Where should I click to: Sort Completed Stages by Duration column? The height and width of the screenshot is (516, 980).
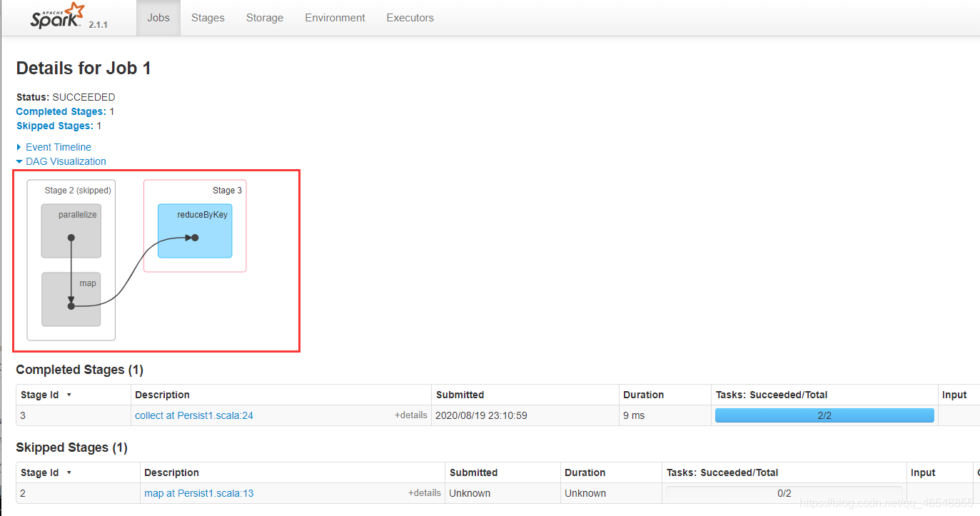pos(665,395)
